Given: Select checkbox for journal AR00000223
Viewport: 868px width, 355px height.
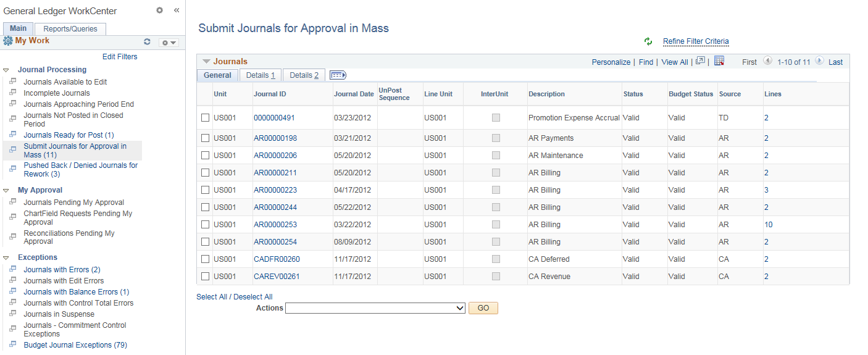Looking at the screenshot, I should [206, 190].
